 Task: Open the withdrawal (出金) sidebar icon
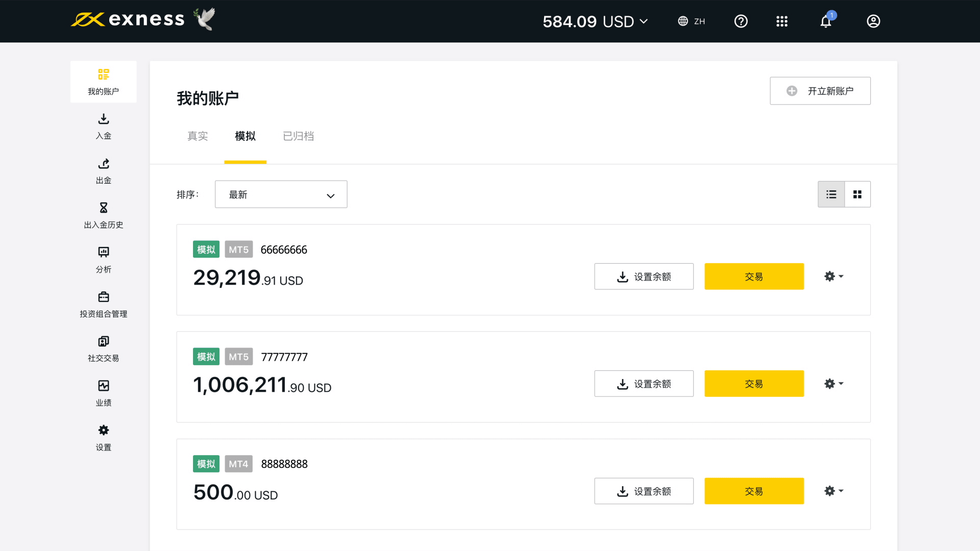pyautogui.click(x=104, y=164)
